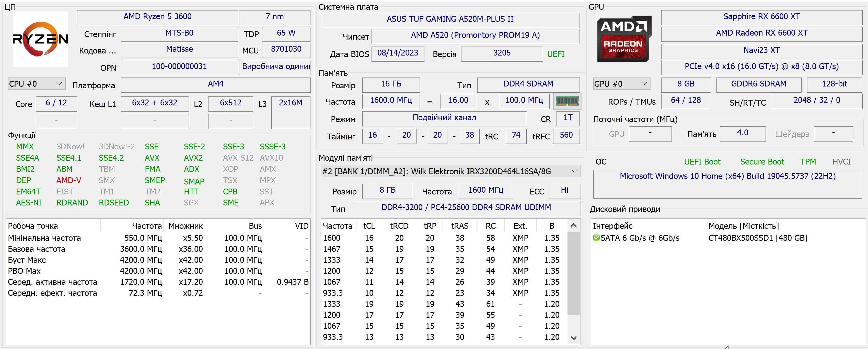The height and width of the screenshot is (349, 868).
Task: Click the memory timing table scrollbar thumb
Action: [x=574, y=273]
